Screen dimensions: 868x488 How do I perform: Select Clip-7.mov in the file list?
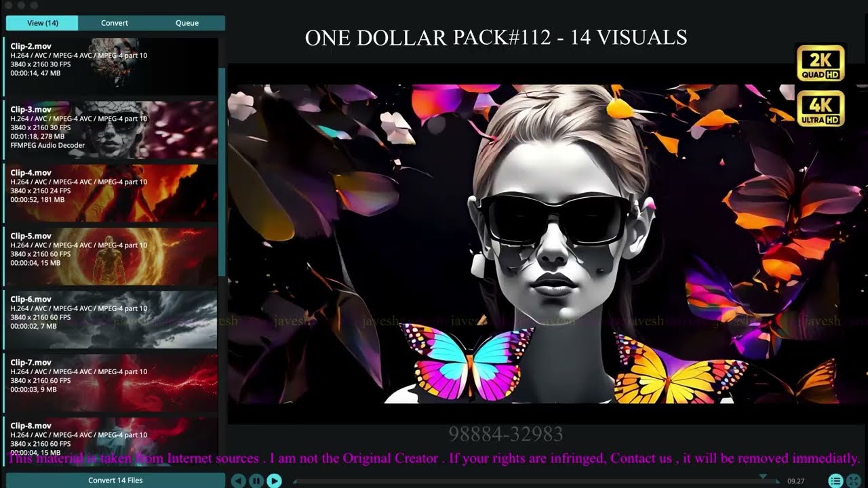tap(111, 383)
